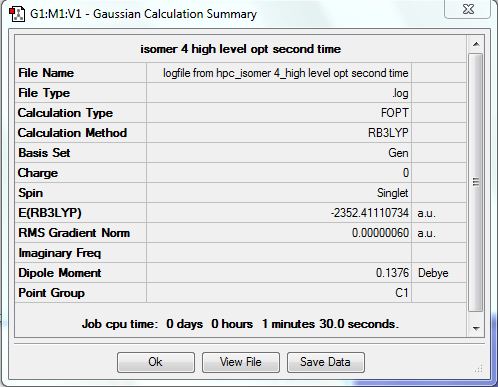The height and width of the screenshot is (387, 498).
Task: Select the Point Group C1 cell
Action: coord(279,293)
